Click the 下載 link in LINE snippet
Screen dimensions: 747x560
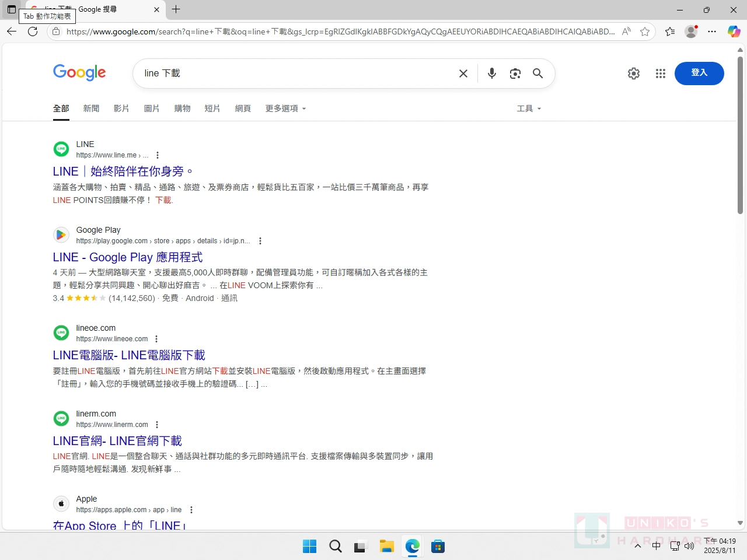(163, 200)
